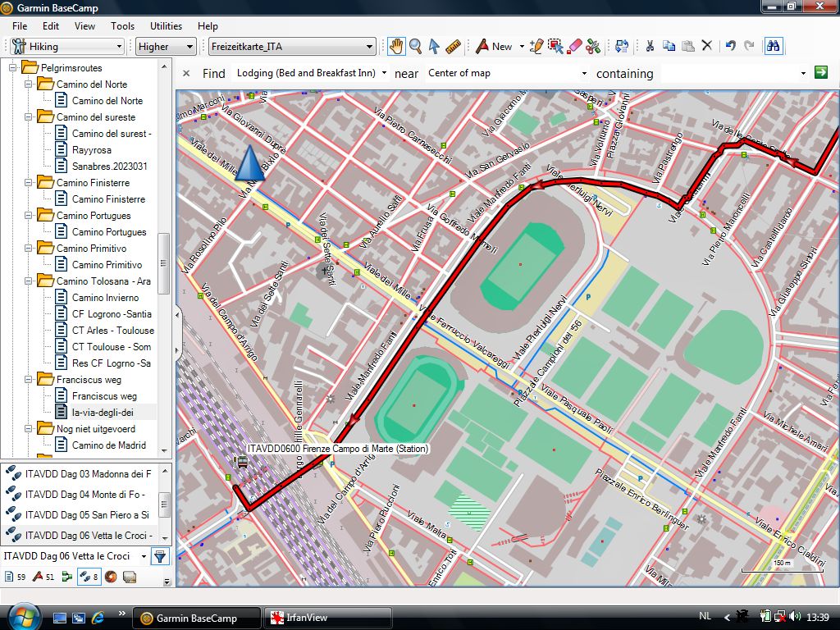
Task: Collapse the Franciscus weg folder
Action: coord(26,380)
